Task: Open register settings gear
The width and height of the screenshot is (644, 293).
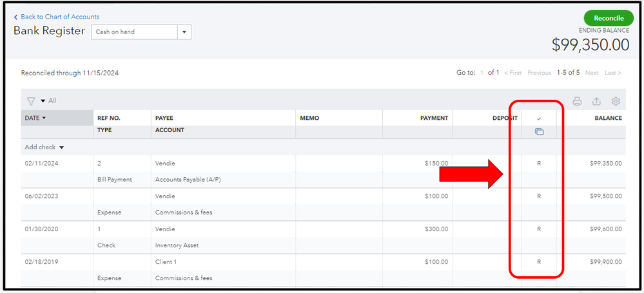Action: point(616,101)
